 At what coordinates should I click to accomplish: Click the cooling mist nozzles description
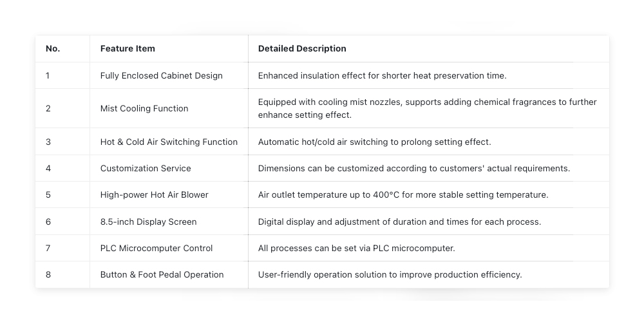click(427, 108)
